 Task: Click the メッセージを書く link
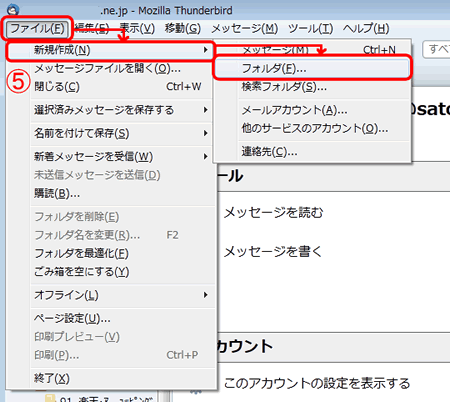(273, 251)
